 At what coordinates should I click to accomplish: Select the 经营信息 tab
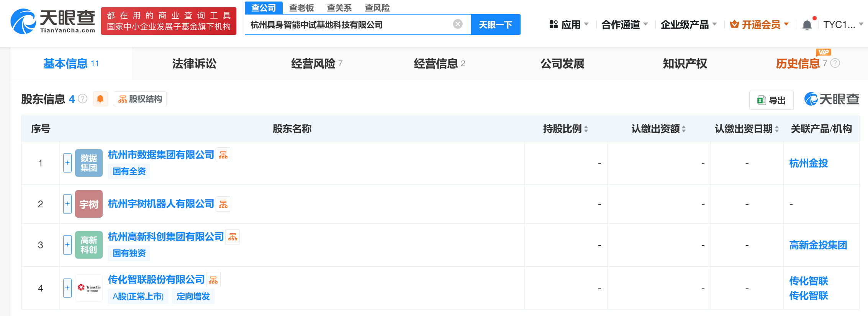pos(439,64)
